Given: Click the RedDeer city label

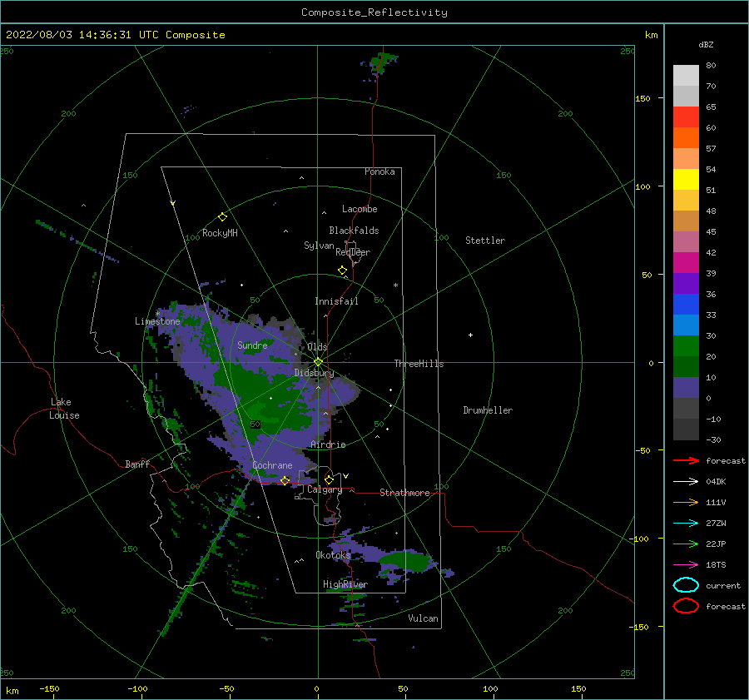Looking at the screenshot, I should (353, 252).
